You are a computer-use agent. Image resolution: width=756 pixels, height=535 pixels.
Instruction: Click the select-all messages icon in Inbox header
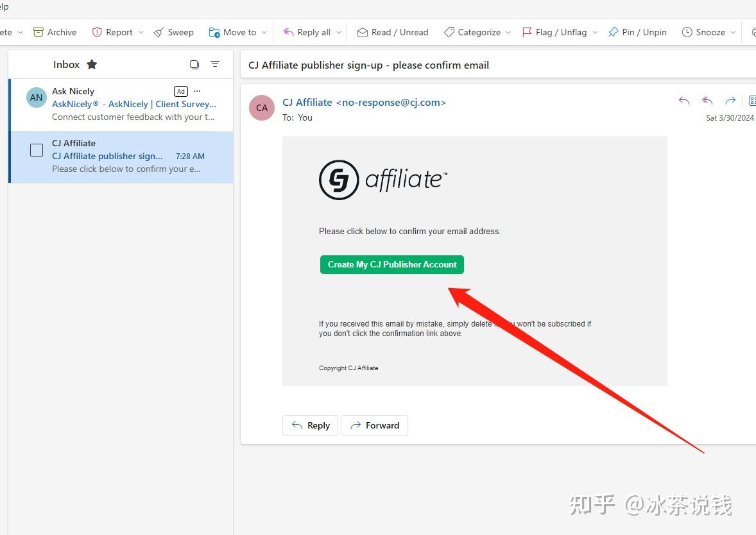[x=194, y=64]
